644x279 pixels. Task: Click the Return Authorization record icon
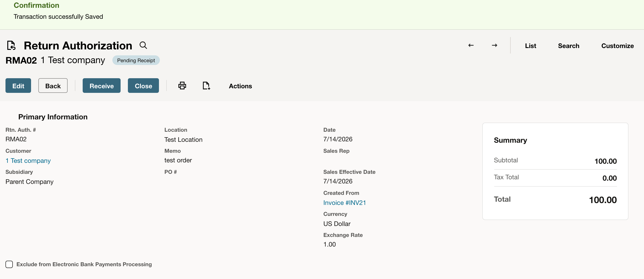11,45
